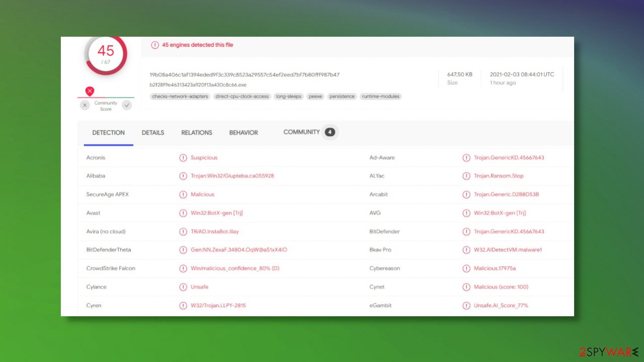Click the warning icon for CrowdStrike Falcon result
The height and width of the screenshot is (362, 644).
pos(183,268)
